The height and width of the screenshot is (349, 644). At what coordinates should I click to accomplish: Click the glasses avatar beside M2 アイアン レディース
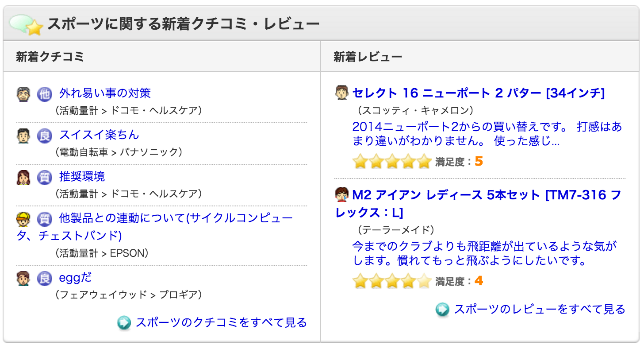pos(342,194)
